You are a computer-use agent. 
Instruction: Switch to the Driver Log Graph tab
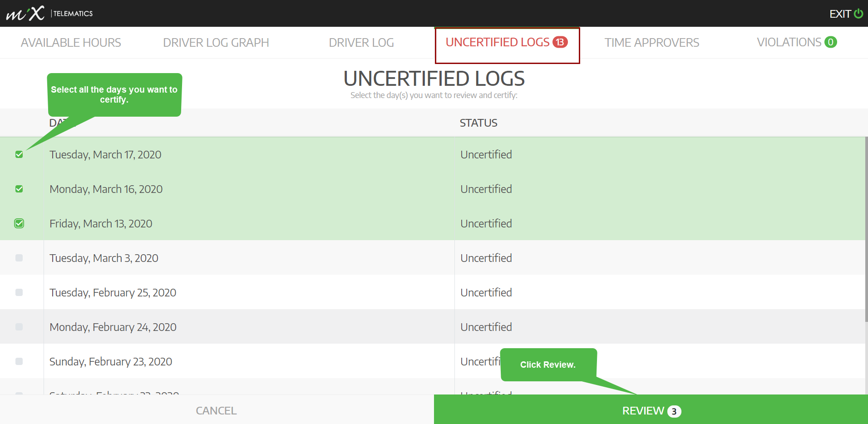coord(216,43)
